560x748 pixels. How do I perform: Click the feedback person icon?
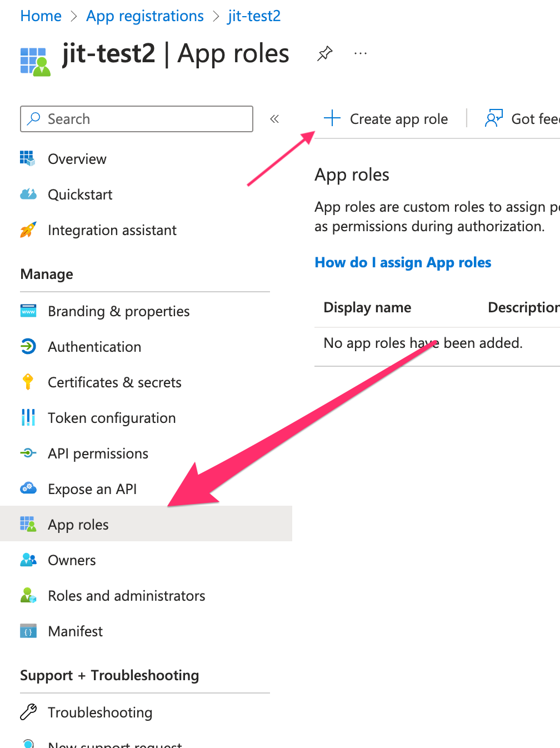pyautogui.click(x=493, y=118)
